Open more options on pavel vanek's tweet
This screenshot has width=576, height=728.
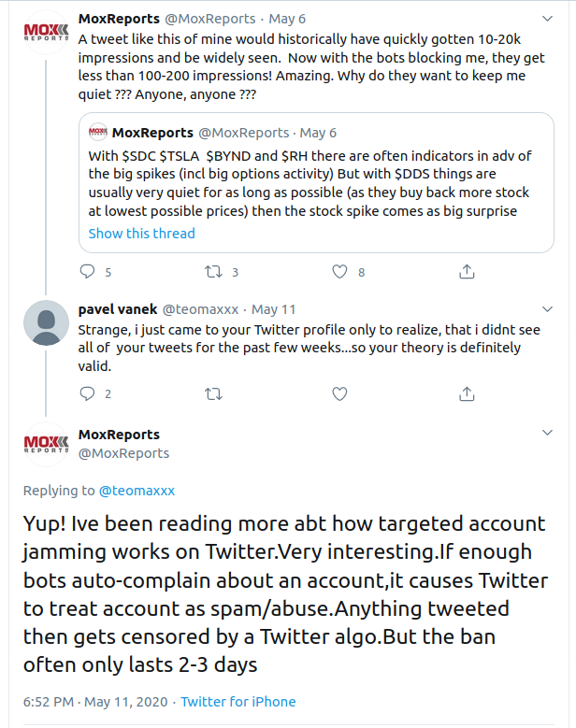(x=548, y=309)
